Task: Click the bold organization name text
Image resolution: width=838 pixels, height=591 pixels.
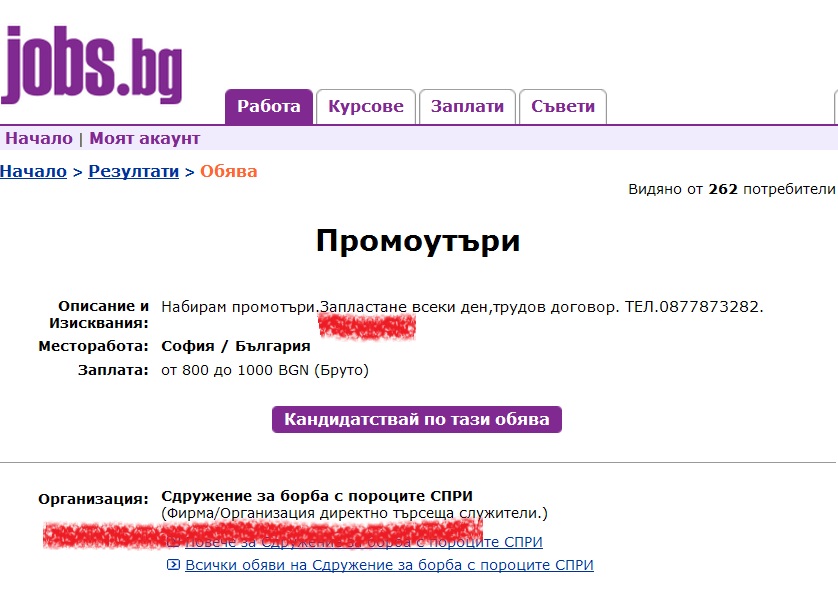Action: point(317,496)
